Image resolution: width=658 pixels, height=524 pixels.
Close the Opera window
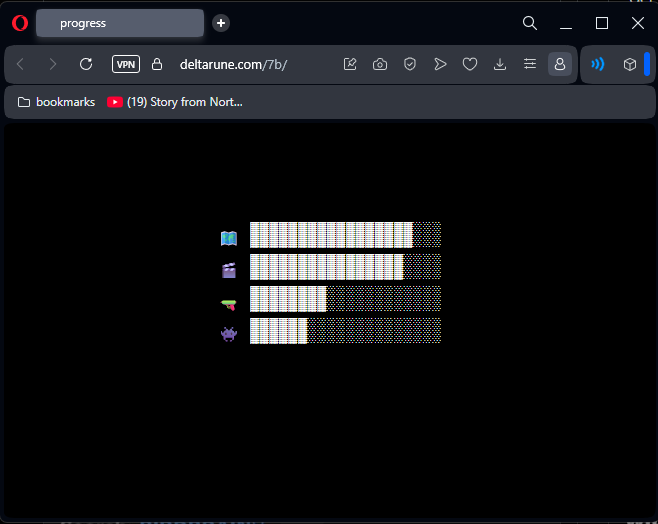pos(638,23)
